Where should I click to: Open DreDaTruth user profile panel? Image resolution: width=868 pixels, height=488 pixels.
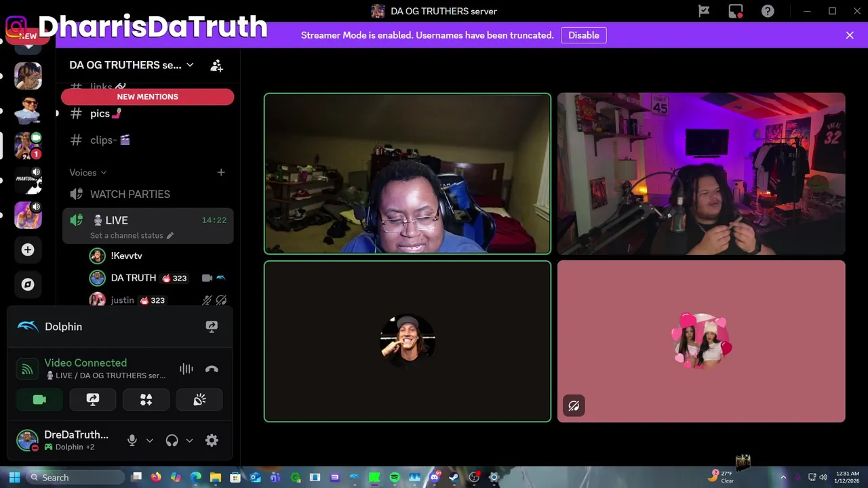(66, 441)
